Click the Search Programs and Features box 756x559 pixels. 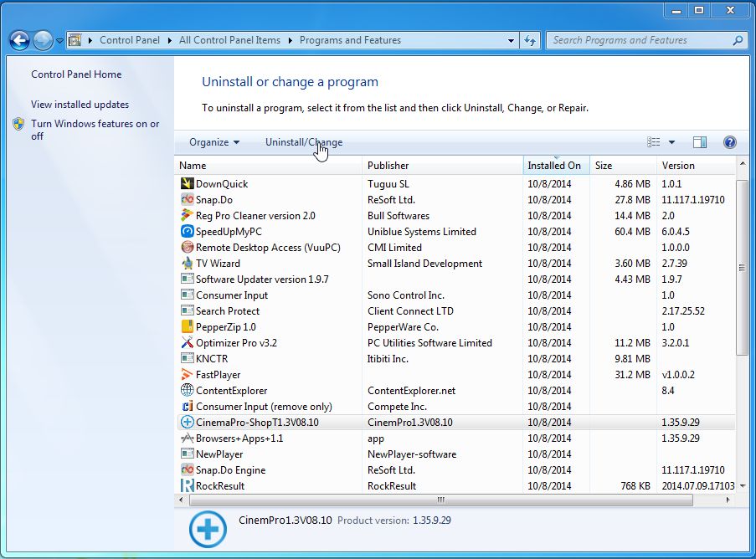pos(640,40)
